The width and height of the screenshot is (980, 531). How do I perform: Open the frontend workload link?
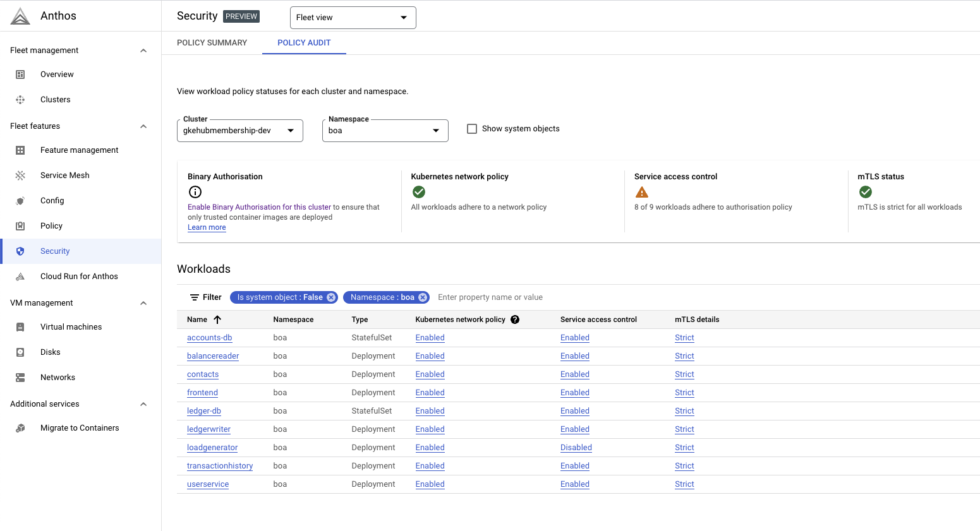pos(202,392)
